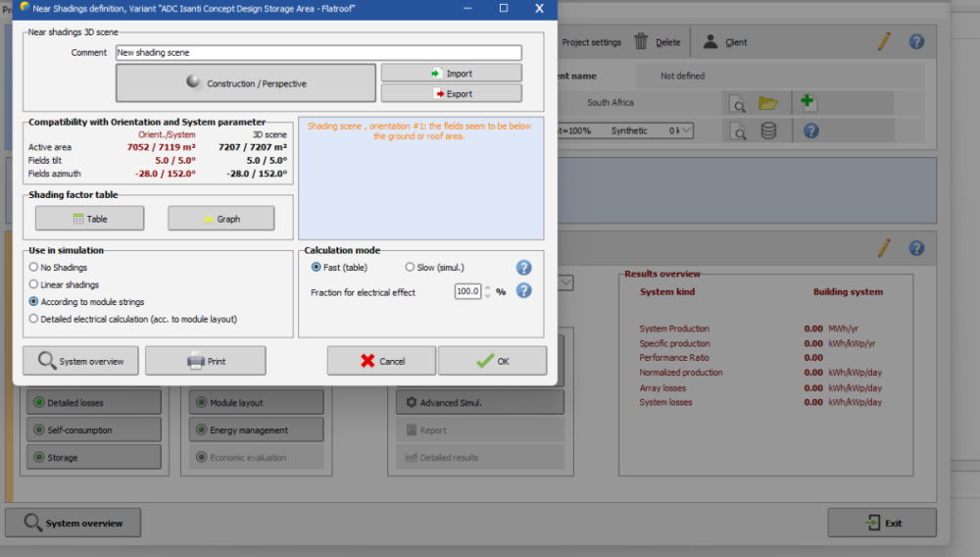Click the Export shading scene button
The image size is (980, 557).
click(x=451, y=94)
